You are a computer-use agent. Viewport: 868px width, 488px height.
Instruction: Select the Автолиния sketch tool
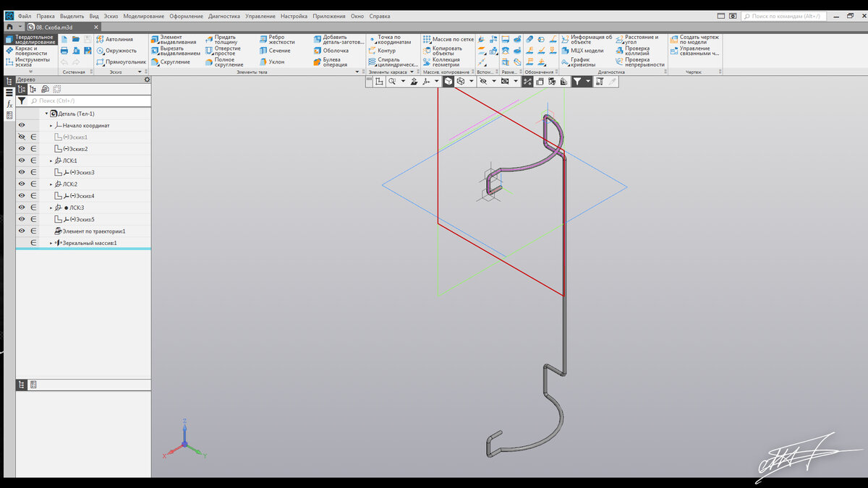coord(114,39)
